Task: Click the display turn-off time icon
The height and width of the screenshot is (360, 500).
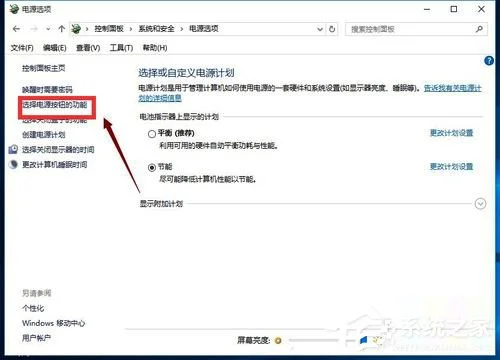Action: (x=13, y=149)
